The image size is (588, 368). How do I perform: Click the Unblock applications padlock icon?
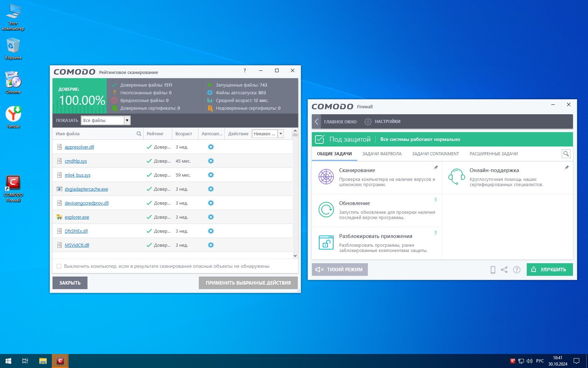pyautogui.click(x=326, y=243)
